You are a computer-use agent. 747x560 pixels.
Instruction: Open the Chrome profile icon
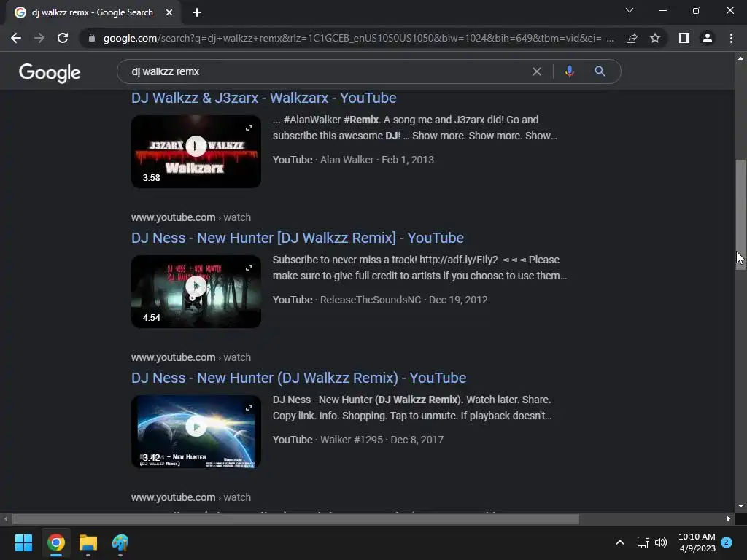708,38
